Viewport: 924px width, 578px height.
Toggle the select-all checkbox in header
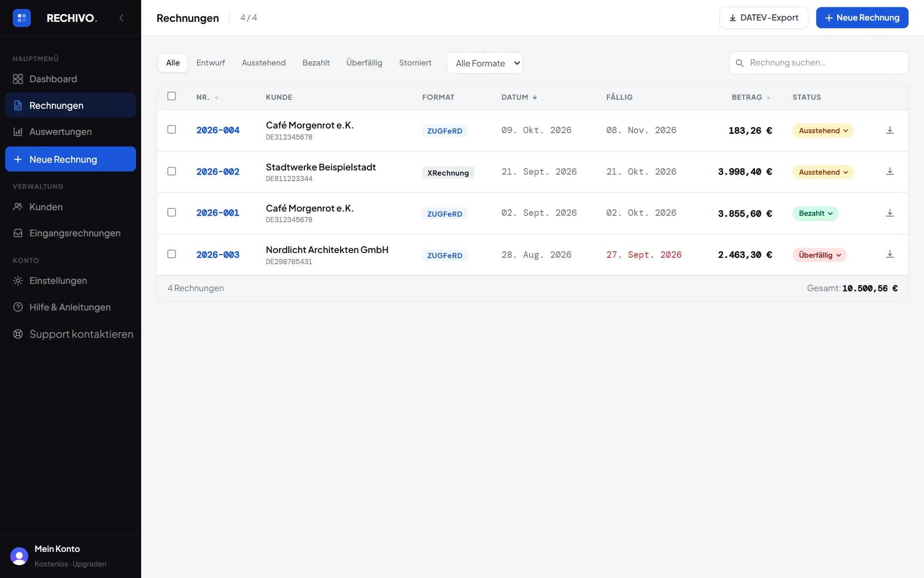pyautogui.click(x=172, y=96)
